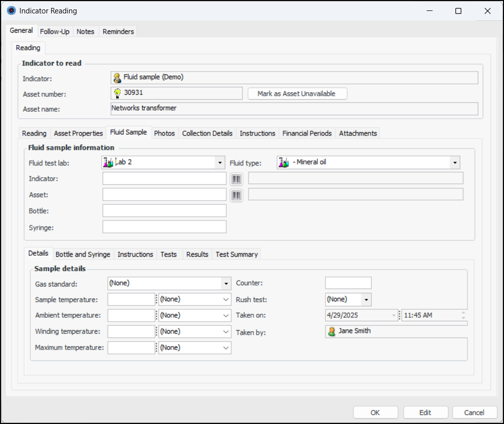Viewport: 504px width, 424px height.
Task: Click the flask icon in Fluid type
Action: pyautogui.click(x=284, y=162)
